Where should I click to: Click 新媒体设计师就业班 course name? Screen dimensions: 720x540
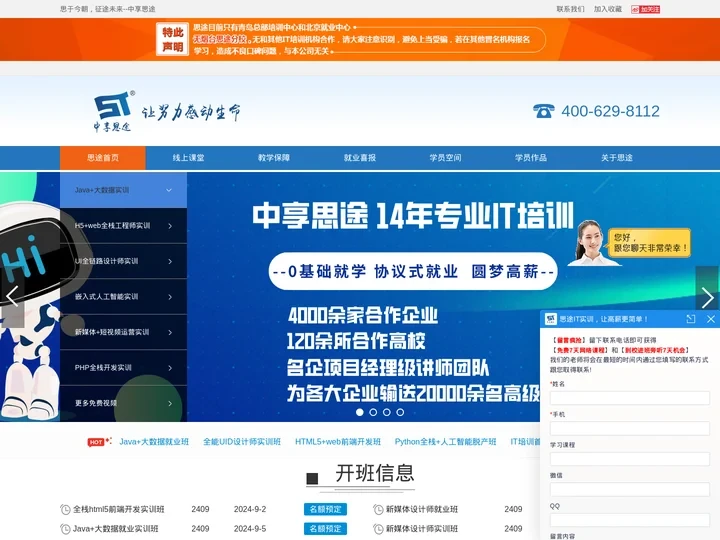point(422,509)
